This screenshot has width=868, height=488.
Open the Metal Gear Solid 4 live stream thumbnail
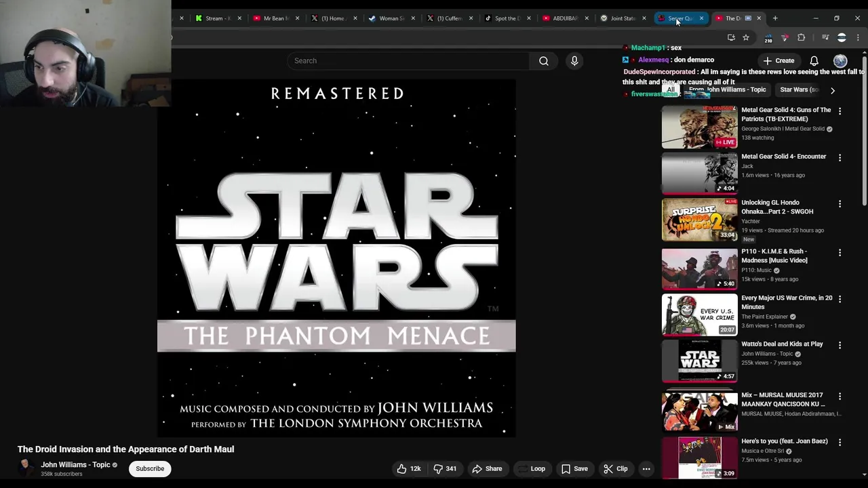699,127
